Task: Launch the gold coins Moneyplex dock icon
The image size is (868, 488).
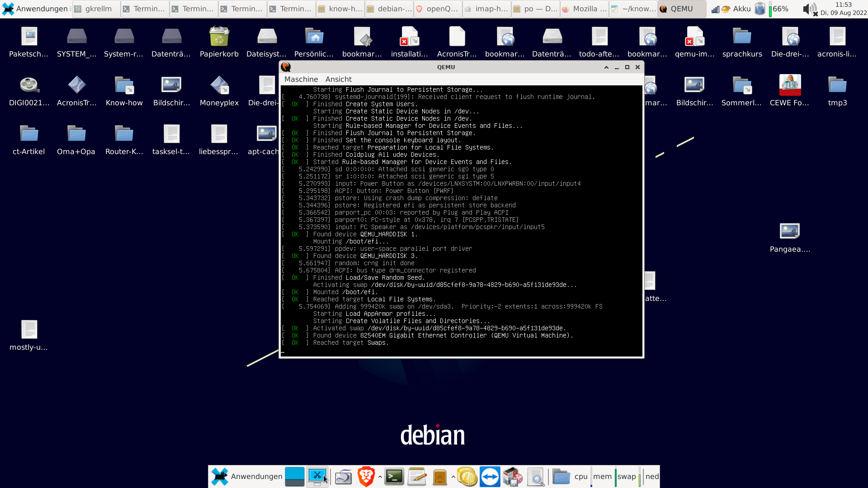Action: pyautogui.click(x=467, y=477)
